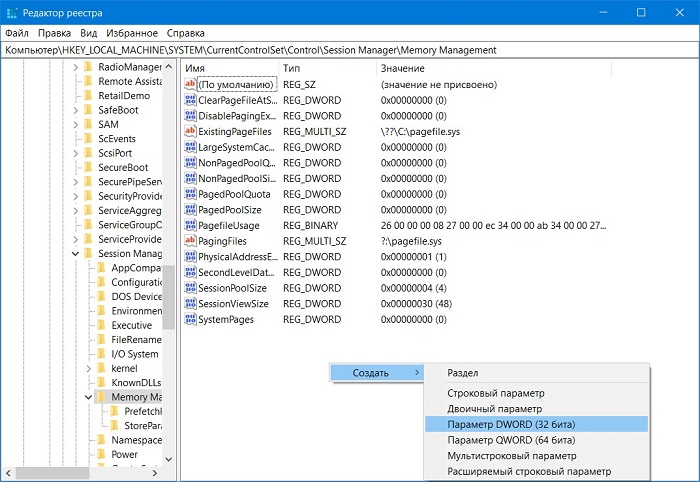Image resolution: width=700 pixels, height=482 pixels.
Task: Click the LargeSystemCac... value icon
Action: [190, 147]
